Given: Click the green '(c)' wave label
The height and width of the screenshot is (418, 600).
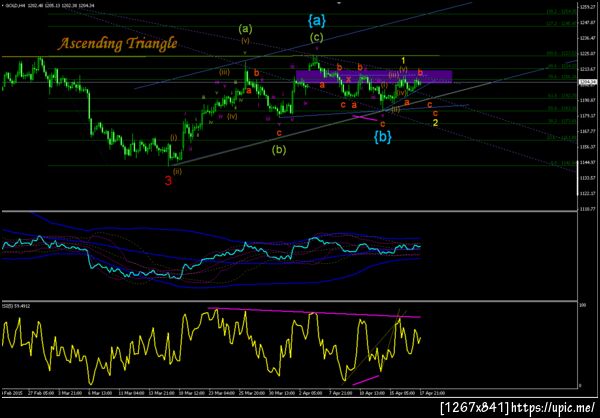Looking at the screenshot, I should 317,38.
